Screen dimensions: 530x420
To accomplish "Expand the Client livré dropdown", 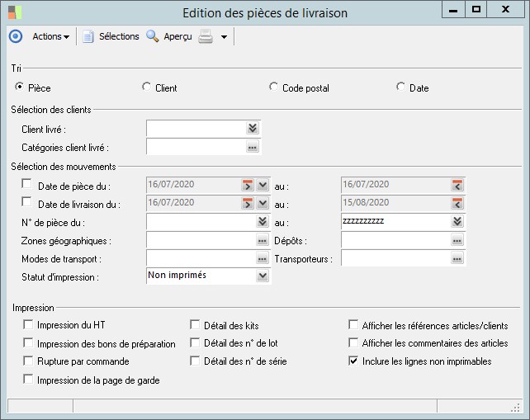I will tap(253, 128).
